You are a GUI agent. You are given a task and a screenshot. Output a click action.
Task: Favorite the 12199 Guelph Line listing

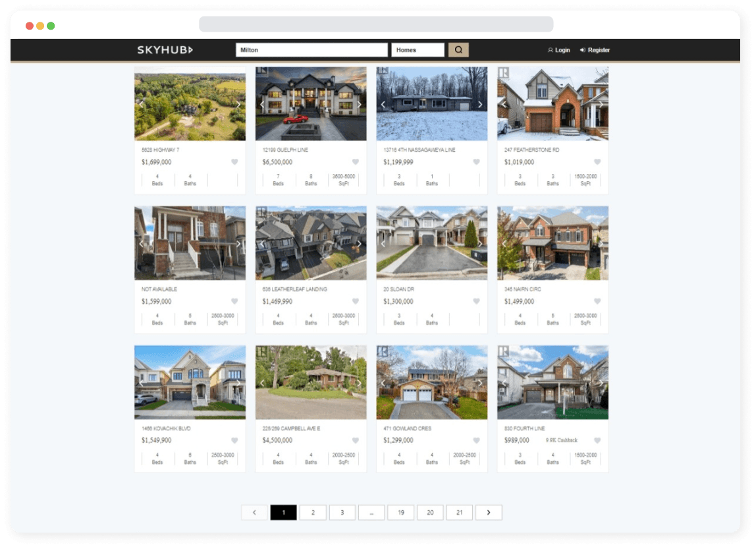tap(356, 162)
